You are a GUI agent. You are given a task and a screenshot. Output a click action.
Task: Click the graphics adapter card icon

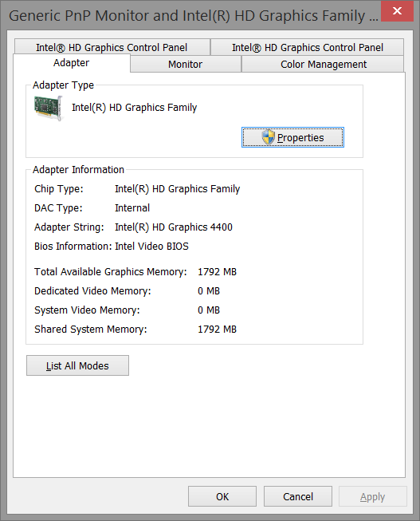coord(48,109)
